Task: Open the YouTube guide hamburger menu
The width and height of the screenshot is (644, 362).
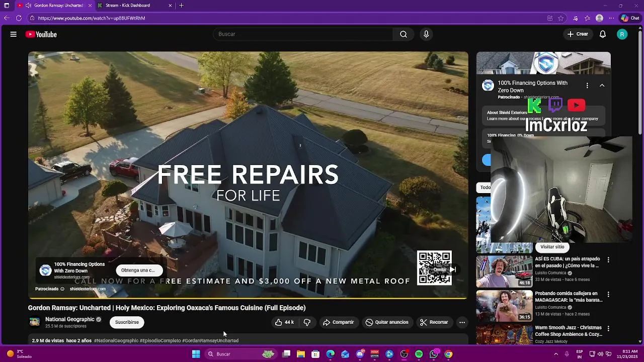Action: click(14, 34)
